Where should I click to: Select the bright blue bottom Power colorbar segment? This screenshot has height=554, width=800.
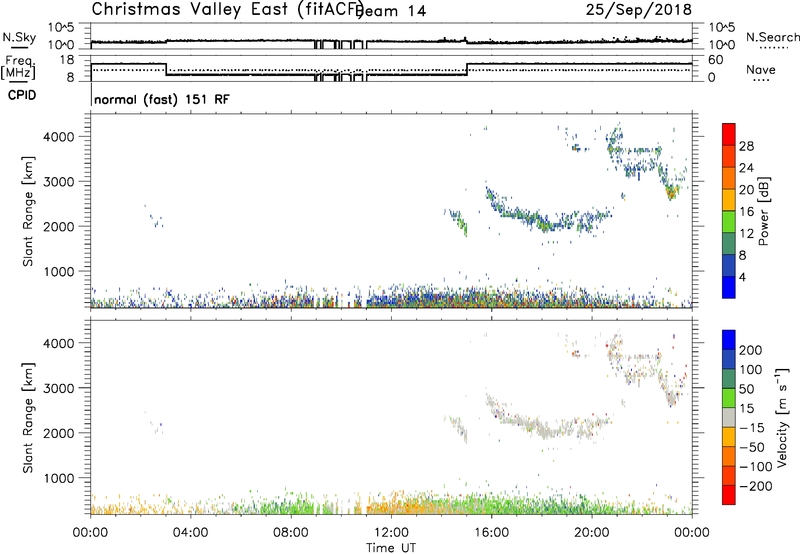coord(729,287)
